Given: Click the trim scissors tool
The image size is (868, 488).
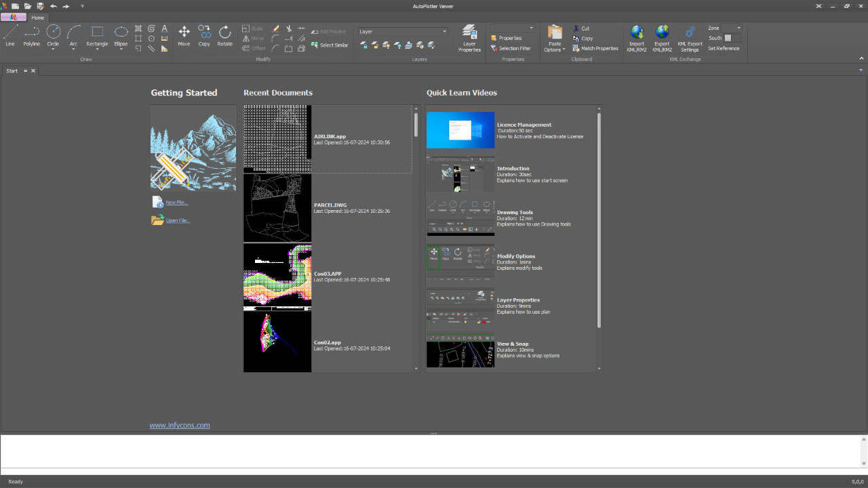Looking at the screenshot, I should point(289,29).
